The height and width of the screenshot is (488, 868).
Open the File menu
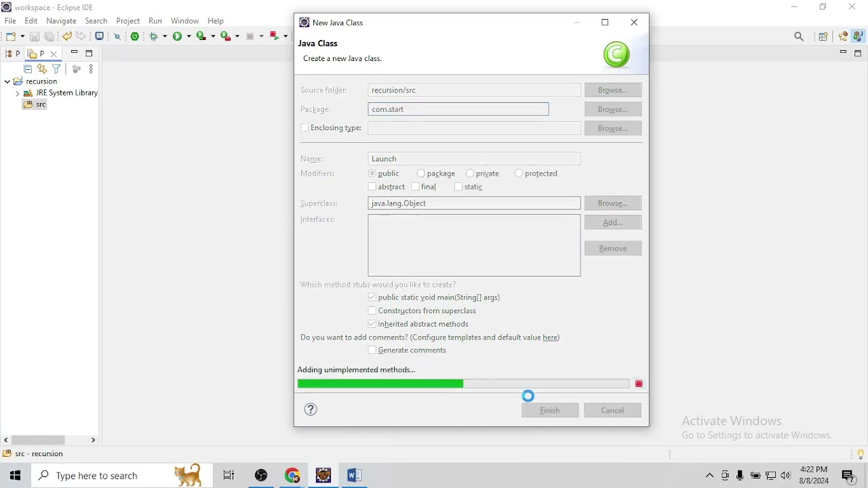point(10,21)
